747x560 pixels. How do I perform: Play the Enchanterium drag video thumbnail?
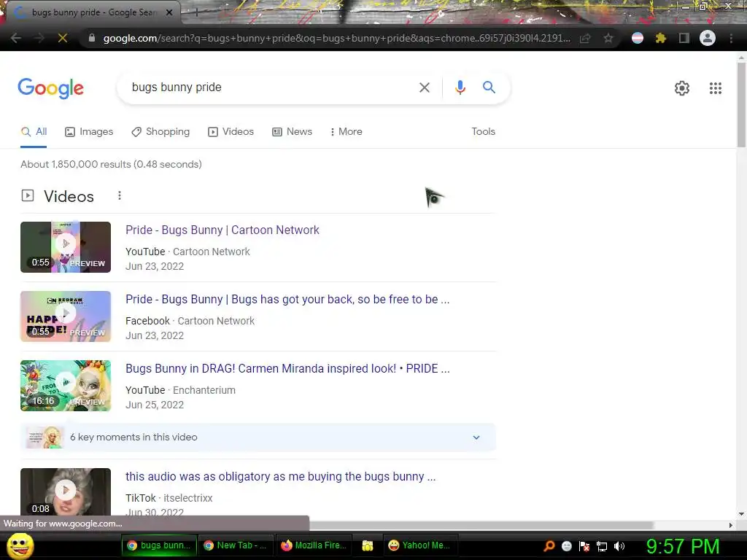tap(66, 386)
